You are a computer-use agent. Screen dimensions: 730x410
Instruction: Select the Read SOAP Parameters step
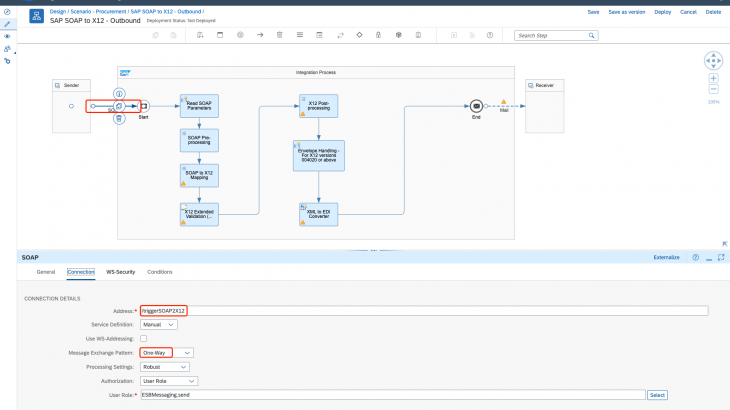click(x=199, y=106)
